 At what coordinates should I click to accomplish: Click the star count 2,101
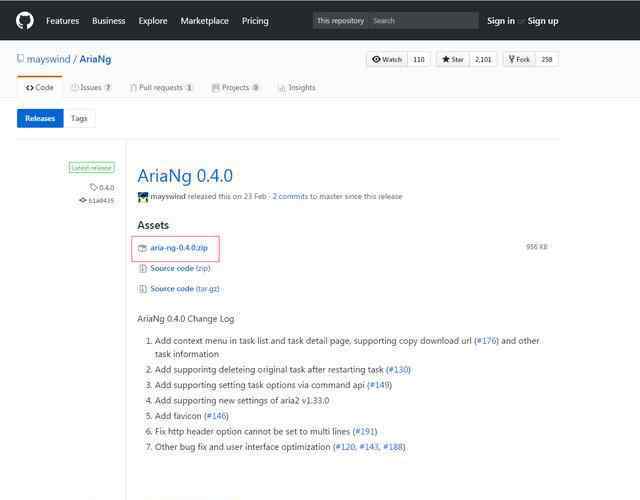(x=483, y=60)
